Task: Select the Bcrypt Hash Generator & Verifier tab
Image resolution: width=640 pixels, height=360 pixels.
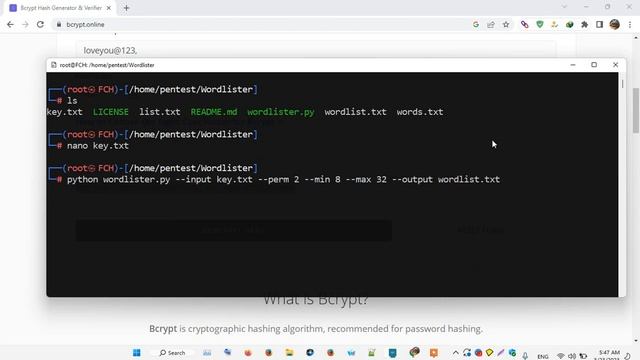Action: (59, 8)
